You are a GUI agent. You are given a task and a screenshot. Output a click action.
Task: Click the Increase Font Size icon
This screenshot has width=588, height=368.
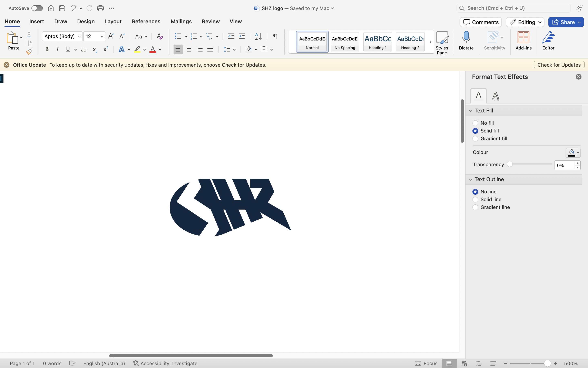[111, 36]
